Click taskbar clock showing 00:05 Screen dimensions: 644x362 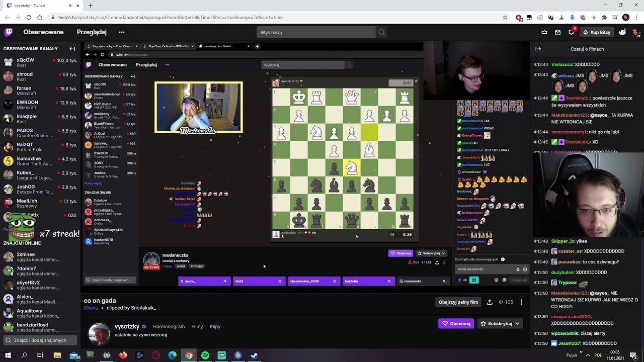click(615, 355)
